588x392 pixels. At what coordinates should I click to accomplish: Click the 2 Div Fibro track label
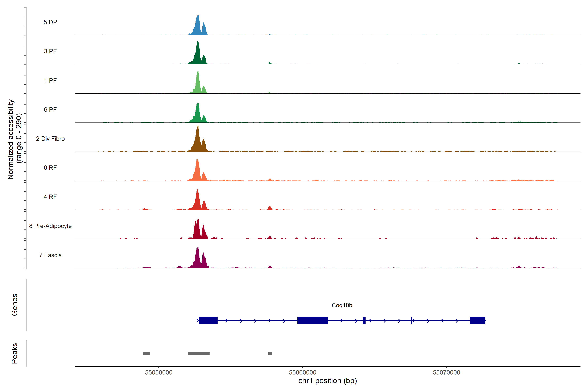click(x=50, y=139)
